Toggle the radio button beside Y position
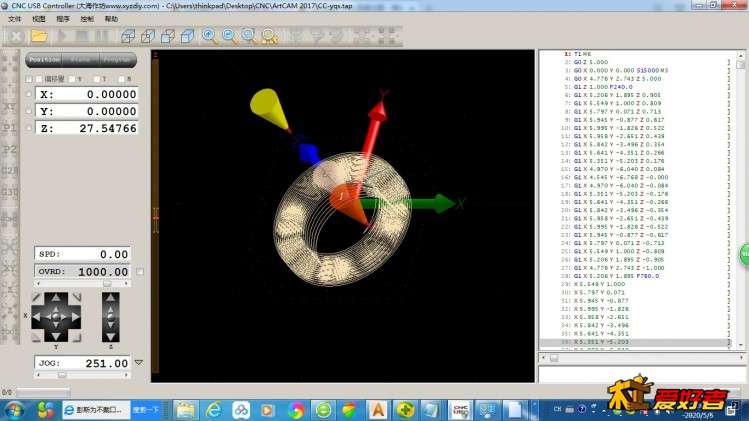 point(29,111)
